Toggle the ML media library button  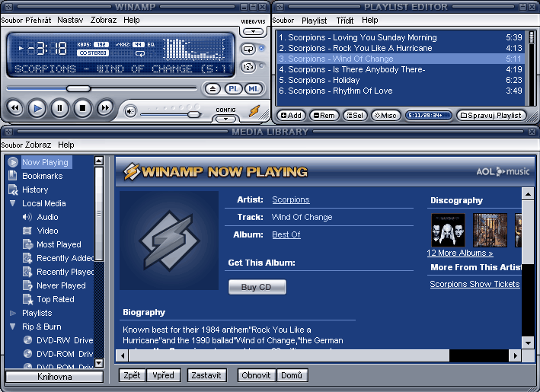254,89
